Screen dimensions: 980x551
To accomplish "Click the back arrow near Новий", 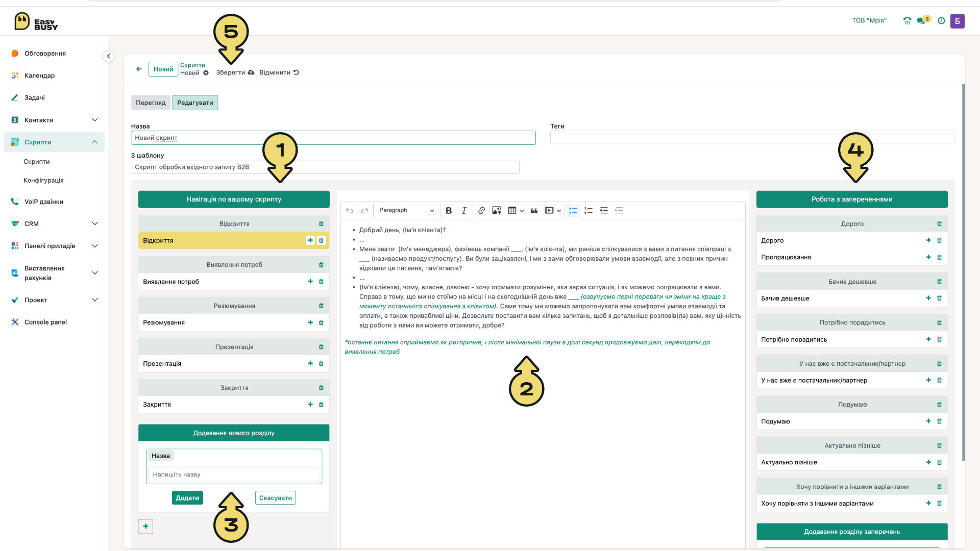I will click(x=139, y=69).
